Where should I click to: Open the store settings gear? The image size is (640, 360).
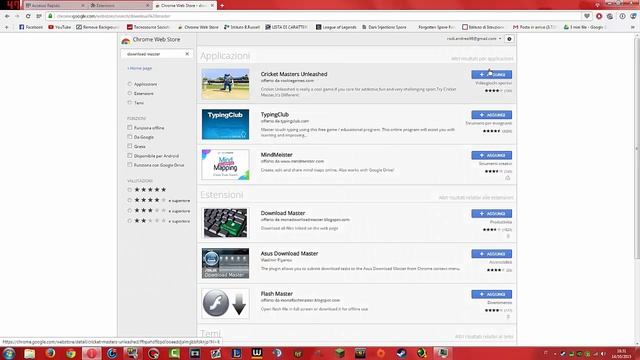[x=509, y=39]
